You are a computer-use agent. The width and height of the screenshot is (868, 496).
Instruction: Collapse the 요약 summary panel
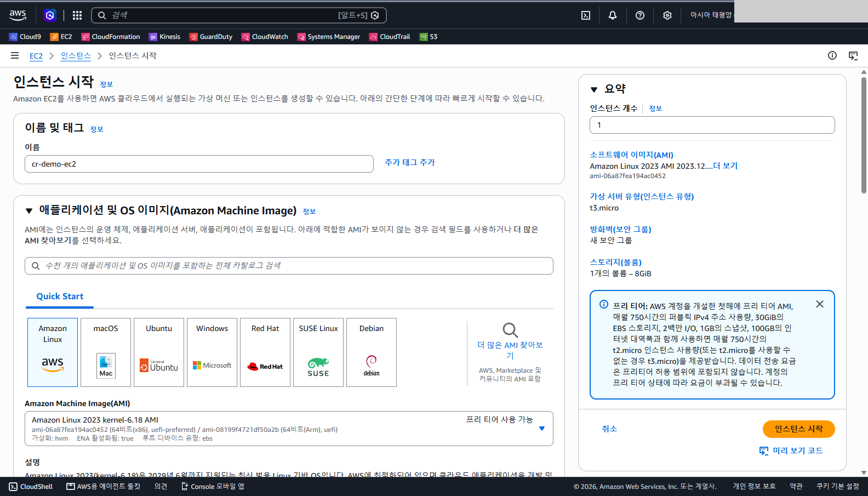(x=594, y=89)
